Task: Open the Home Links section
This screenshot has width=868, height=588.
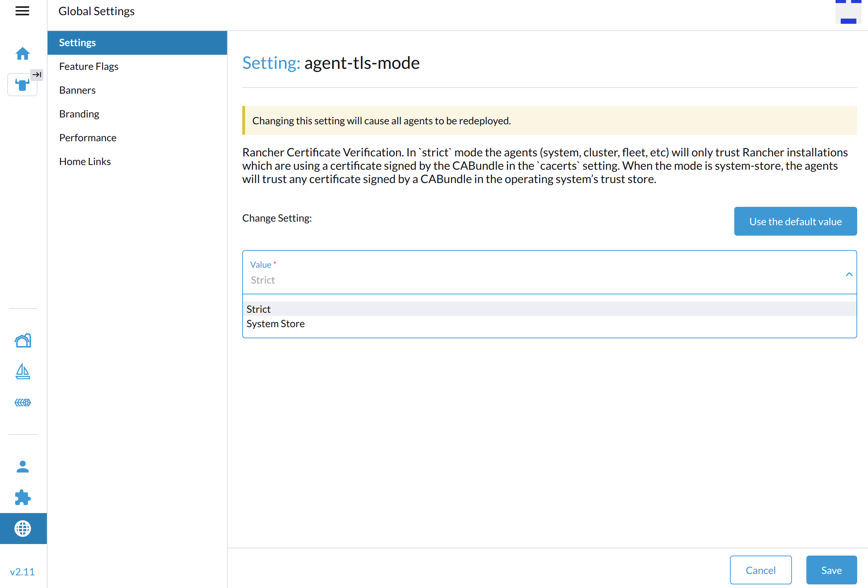Action: click(x=85, y=161)
